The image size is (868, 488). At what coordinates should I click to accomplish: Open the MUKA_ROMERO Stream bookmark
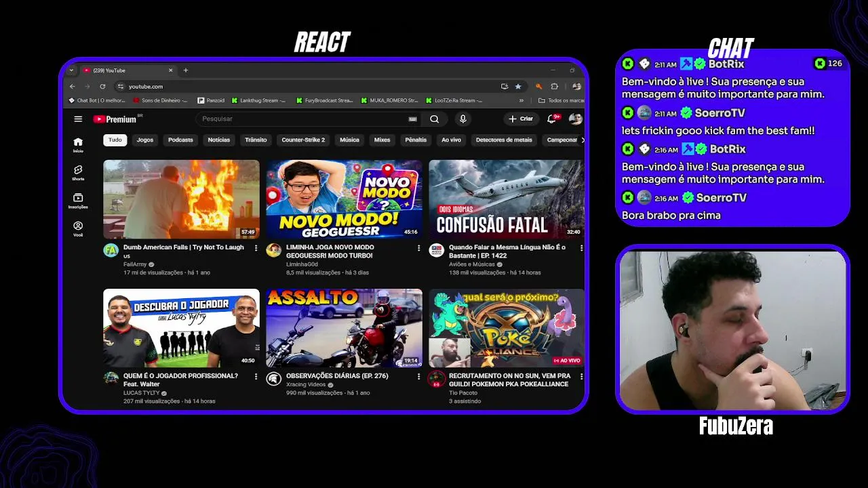(x=390, y=100)
